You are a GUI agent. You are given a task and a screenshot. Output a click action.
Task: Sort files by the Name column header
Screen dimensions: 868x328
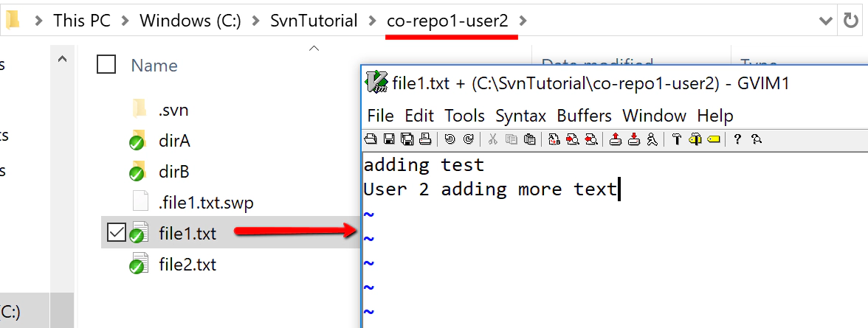coord(154,66)
